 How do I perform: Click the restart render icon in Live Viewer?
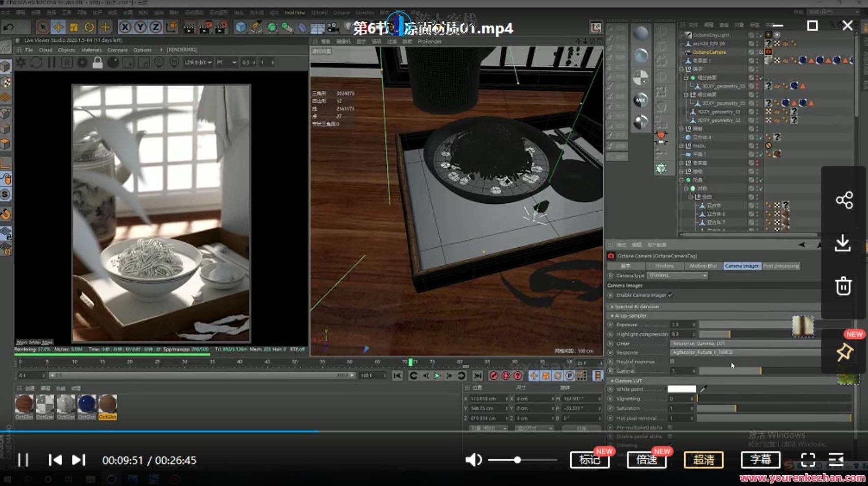(36, 63)
